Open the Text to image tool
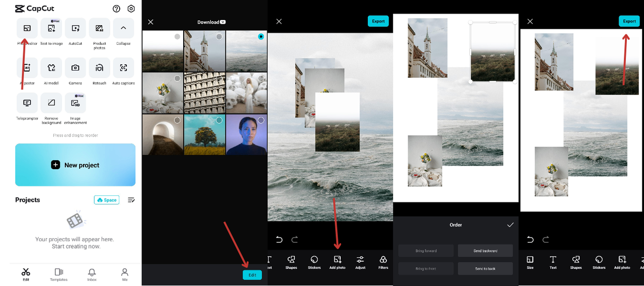 [51, 28]
